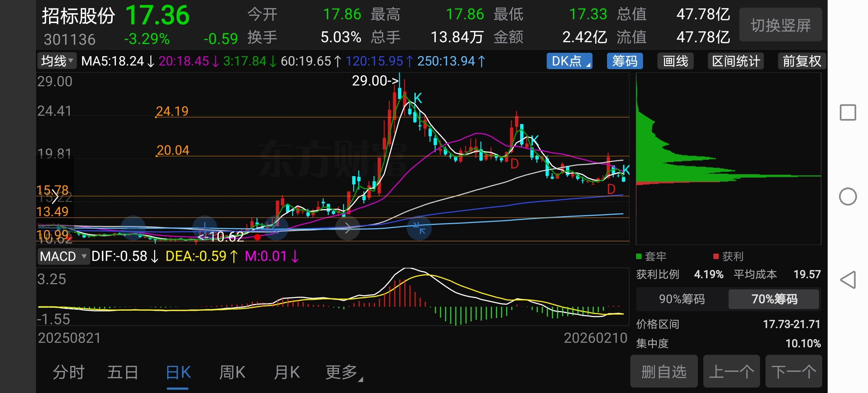Tap the zoom-out minus circle on chart
The image size is (868, 393).
[133, 228]
